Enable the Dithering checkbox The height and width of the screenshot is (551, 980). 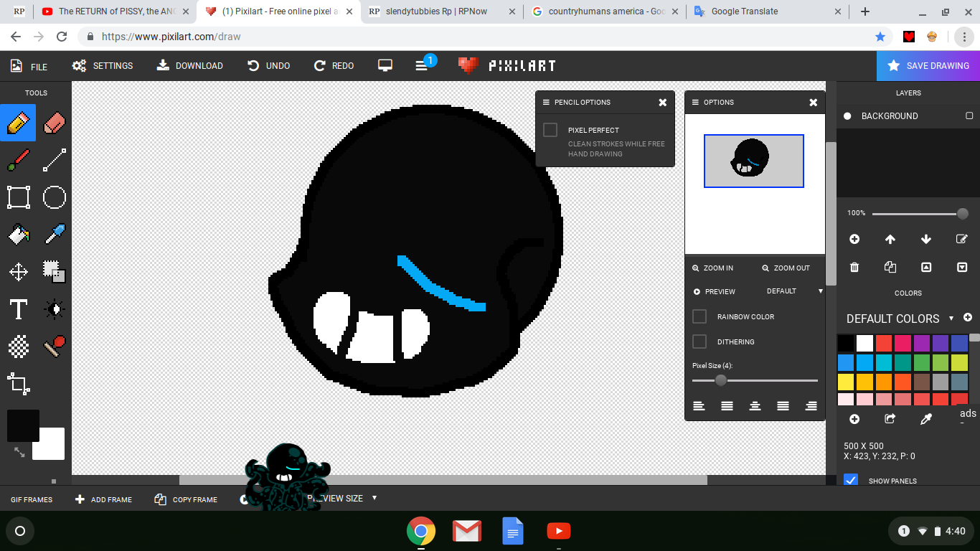tap(699, 342)
